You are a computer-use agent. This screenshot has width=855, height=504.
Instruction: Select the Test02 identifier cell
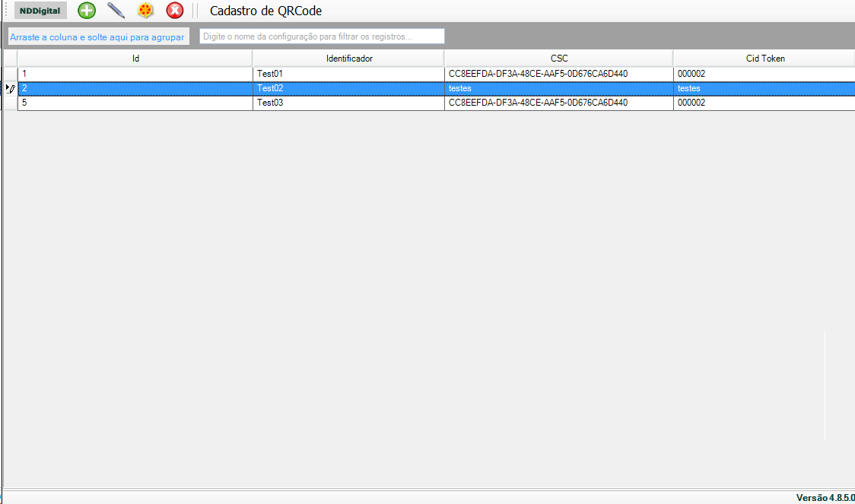(x=349, y=88)
